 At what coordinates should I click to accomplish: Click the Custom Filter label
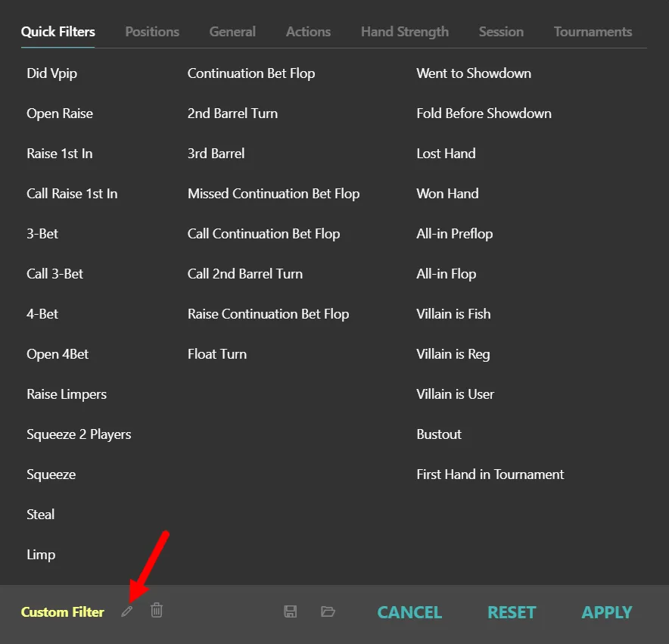pos(63,612)
